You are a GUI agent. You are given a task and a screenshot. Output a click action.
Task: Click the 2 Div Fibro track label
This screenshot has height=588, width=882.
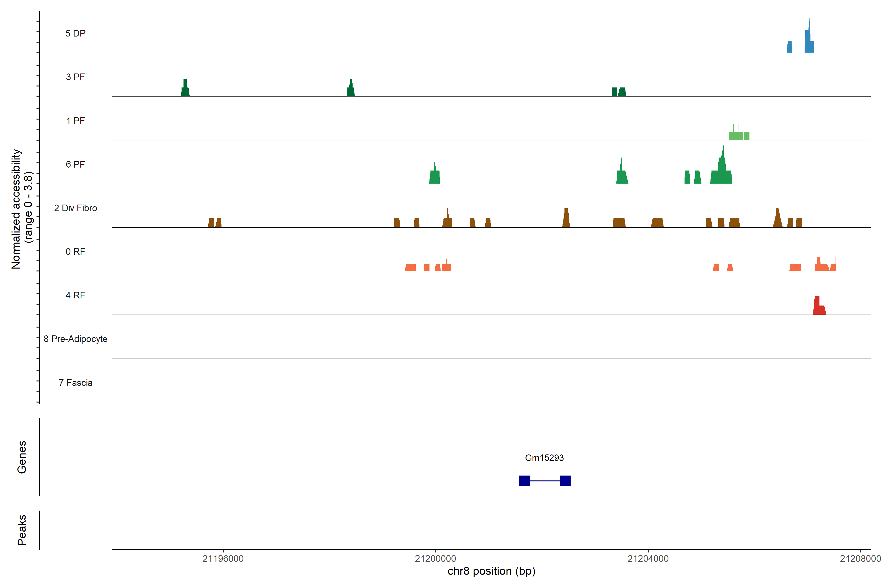tap(75, 208)
